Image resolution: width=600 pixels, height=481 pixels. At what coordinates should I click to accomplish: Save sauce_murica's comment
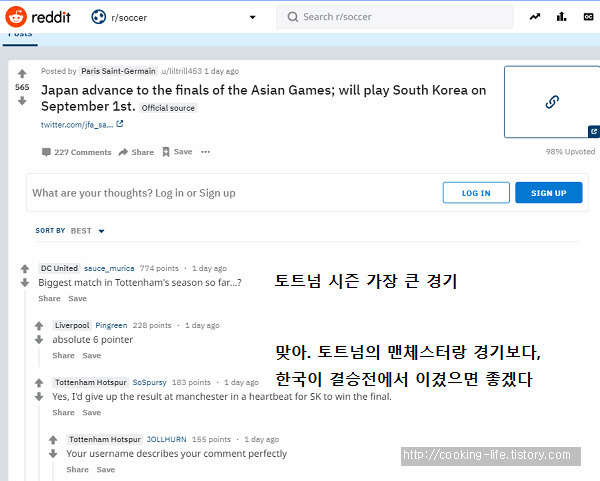(x=78, y=298)
